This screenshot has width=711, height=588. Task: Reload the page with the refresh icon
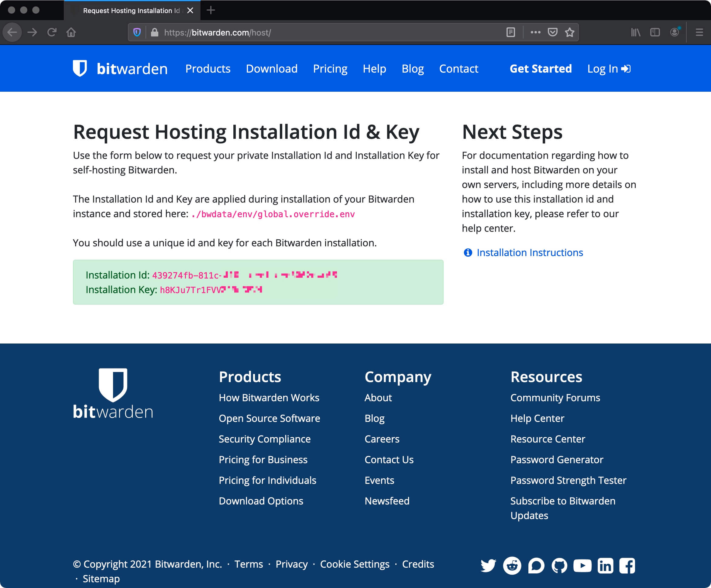(x=51, y=32)
